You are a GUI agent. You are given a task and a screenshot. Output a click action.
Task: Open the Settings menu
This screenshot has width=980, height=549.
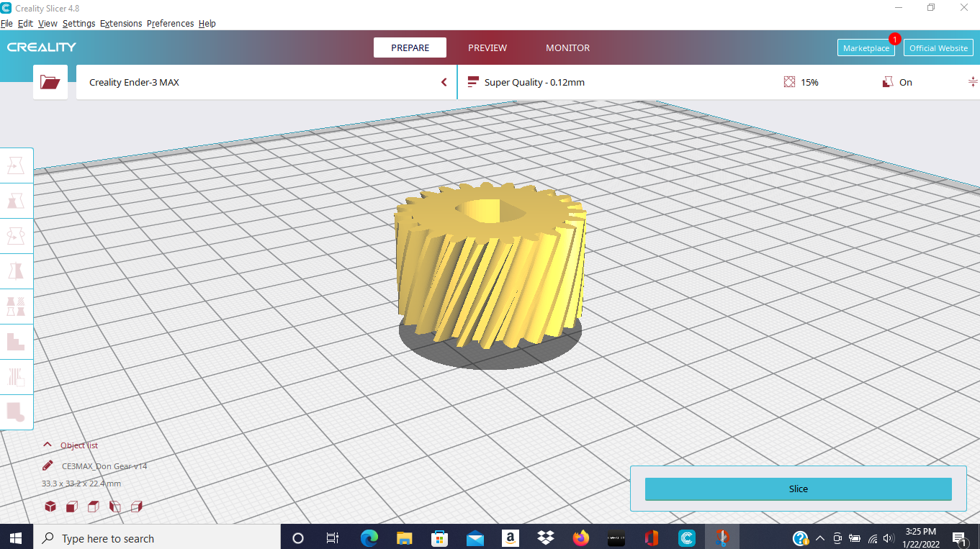[78, 23]
